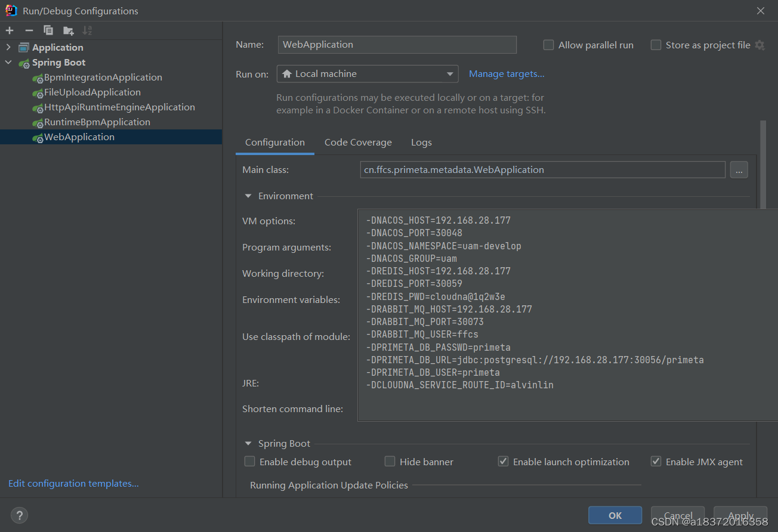Viewport: 778px width, 532px height.
Task: Open the Logs tab
Action: [421, 143]
